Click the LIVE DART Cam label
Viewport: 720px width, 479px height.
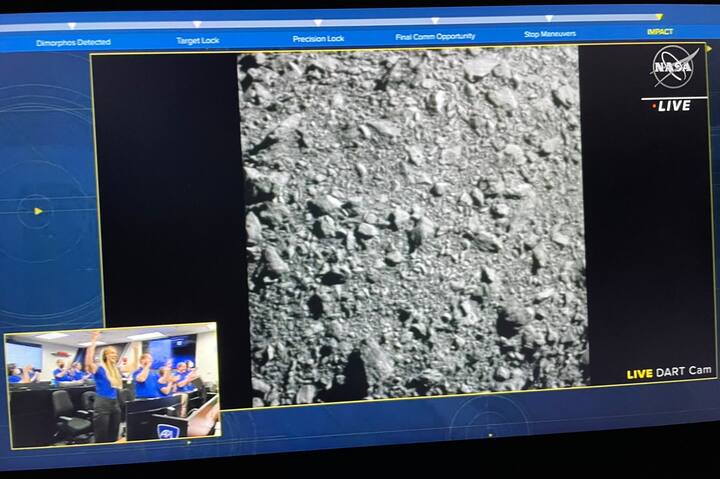coord(669,372)
